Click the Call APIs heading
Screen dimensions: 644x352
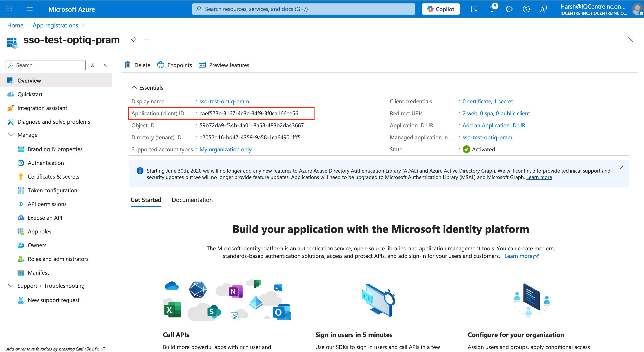pos(176,335)
